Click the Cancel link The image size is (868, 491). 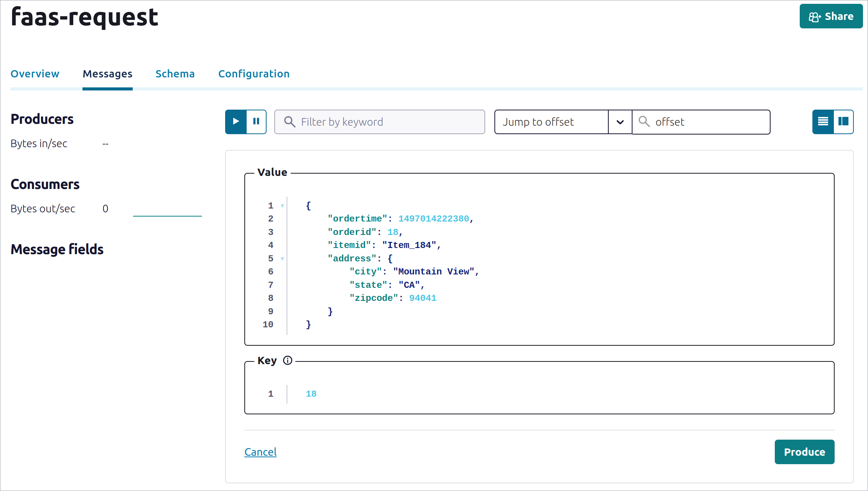tap(260, 452)
